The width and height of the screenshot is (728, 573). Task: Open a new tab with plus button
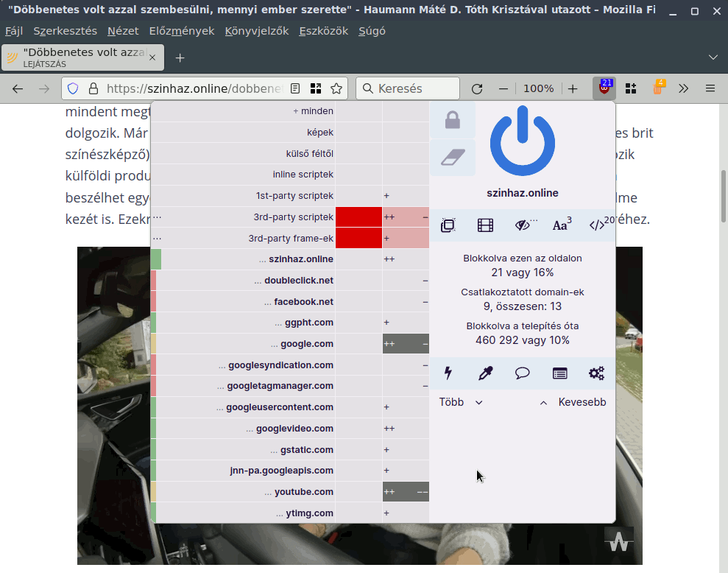[180, 57]
